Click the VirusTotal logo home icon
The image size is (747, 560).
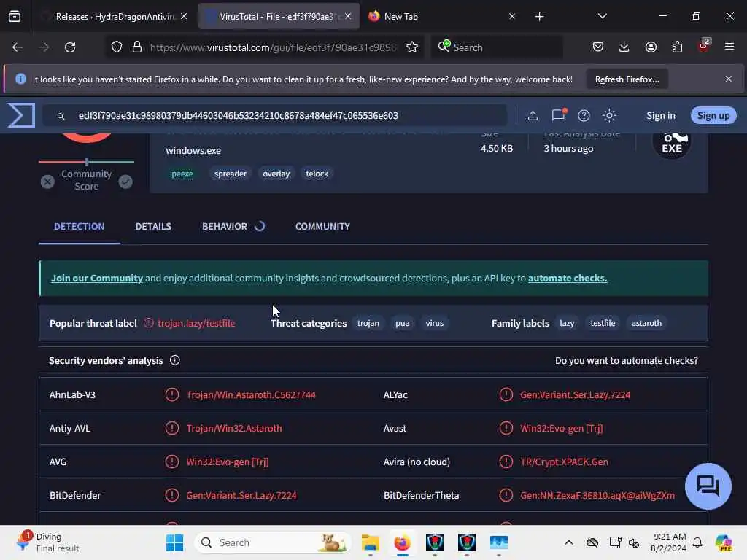pos(21,115)
